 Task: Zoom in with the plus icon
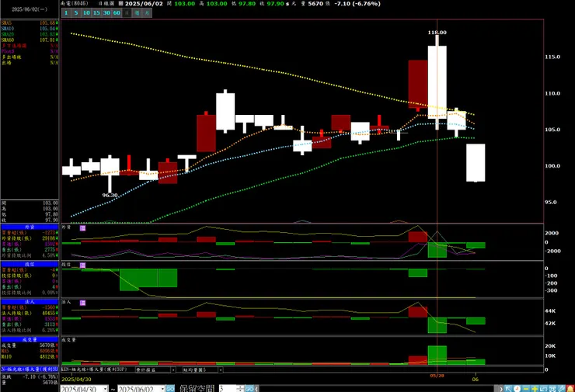(535, 388)
